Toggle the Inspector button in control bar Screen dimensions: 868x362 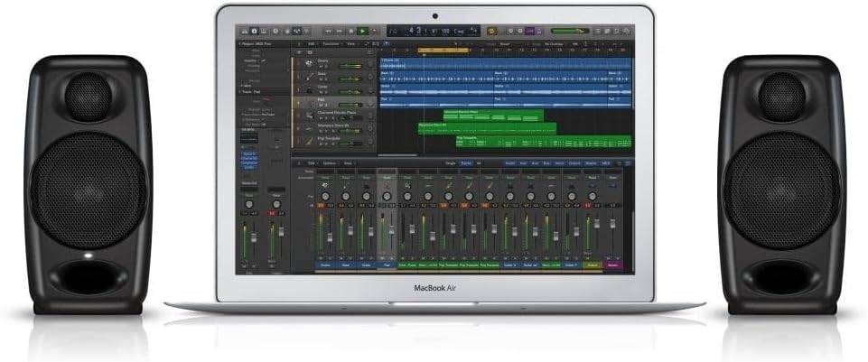click(x=255, y=32)
